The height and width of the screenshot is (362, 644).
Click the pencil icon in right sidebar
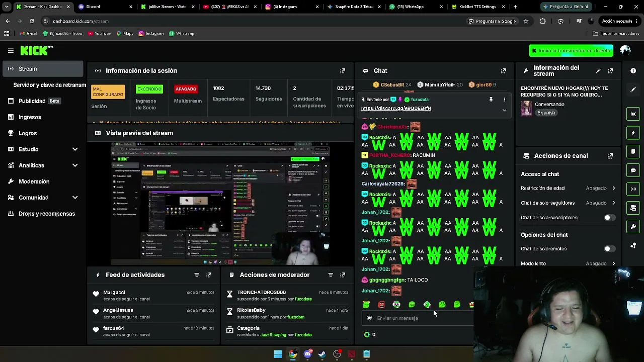click(633, 89)
